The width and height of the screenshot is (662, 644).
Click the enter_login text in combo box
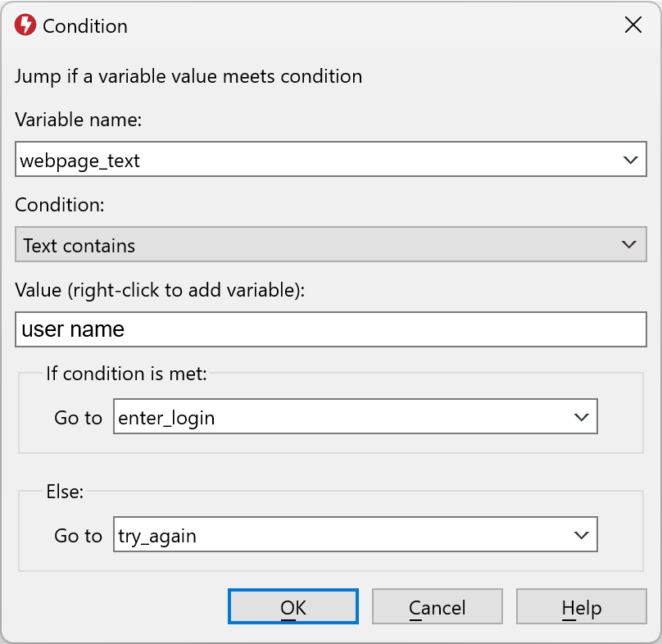coord(167,418)
